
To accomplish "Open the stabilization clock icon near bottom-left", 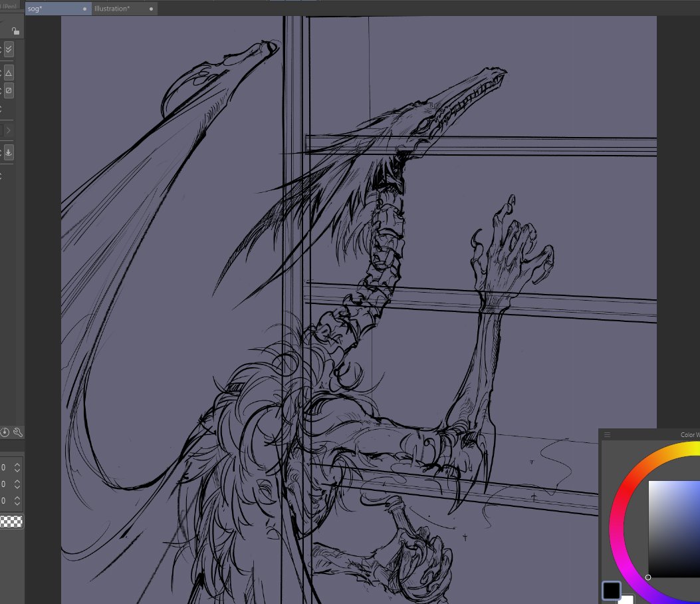I will pyautogui.click(x=4, y=432).
